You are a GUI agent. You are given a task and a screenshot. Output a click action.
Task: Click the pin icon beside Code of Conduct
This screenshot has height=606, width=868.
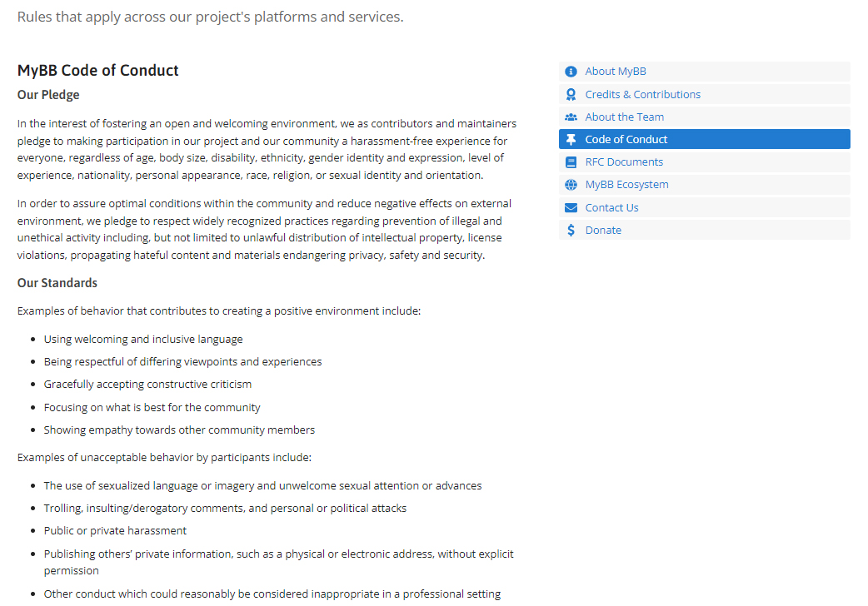tap(571, 140)
